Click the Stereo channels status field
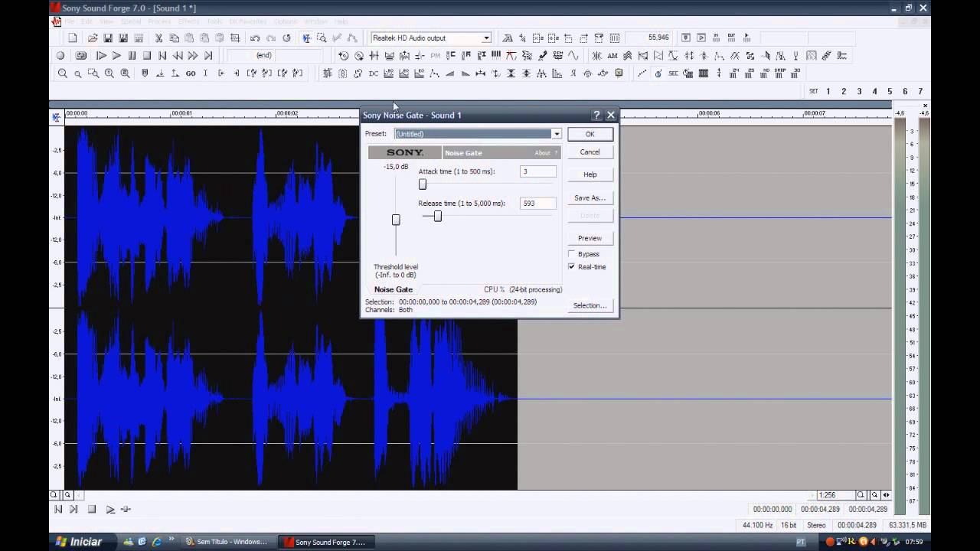This screenshot has width=980, height=551. coord(816,525)
